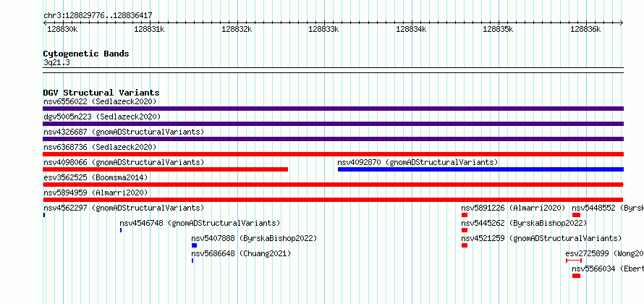Viewport: 644px width, 304px height.
Task: Click the red bracket glyph under esv2725899
Action: coord(574,261)
